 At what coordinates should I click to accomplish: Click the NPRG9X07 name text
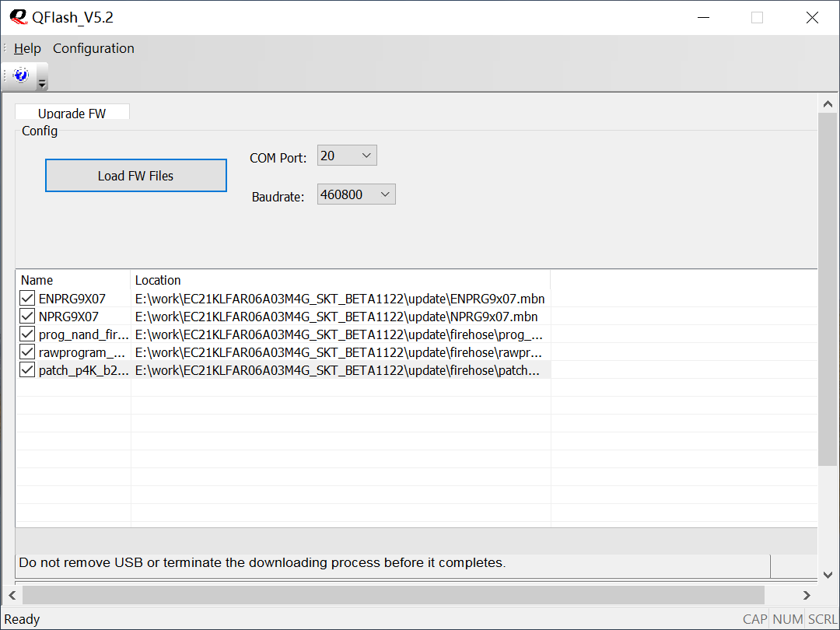pyautogui.click(x=68, y=317)
